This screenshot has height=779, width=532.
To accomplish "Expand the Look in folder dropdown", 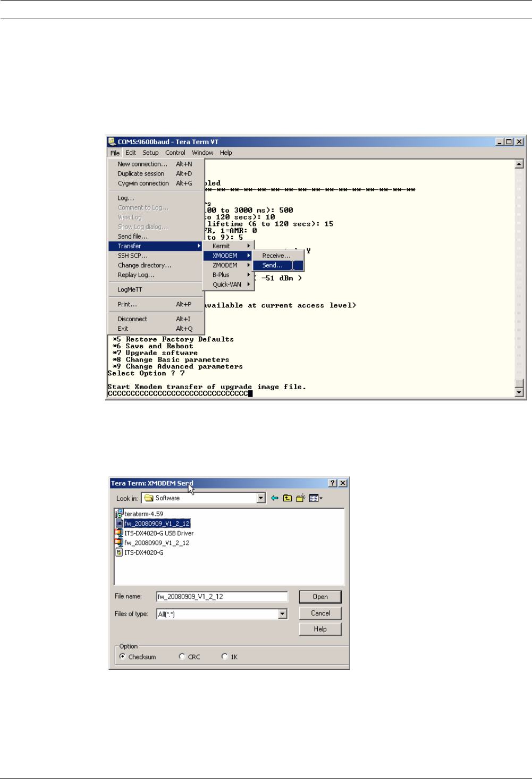I will coord(261,498).
